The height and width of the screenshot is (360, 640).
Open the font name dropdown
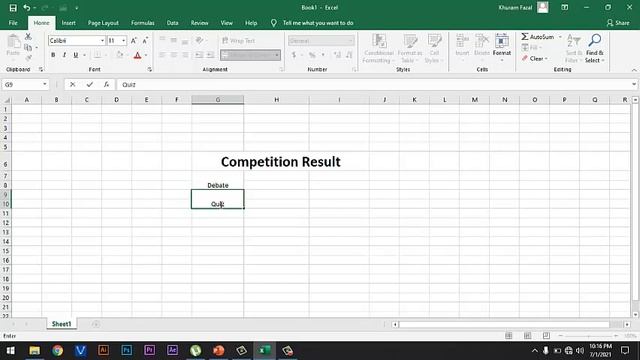(x=102, y=41)
